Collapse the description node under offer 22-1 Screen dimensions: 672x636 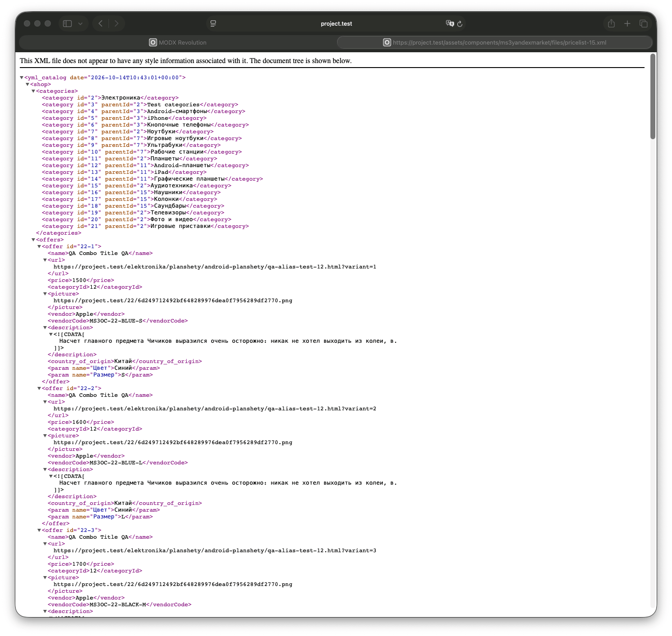45,327
